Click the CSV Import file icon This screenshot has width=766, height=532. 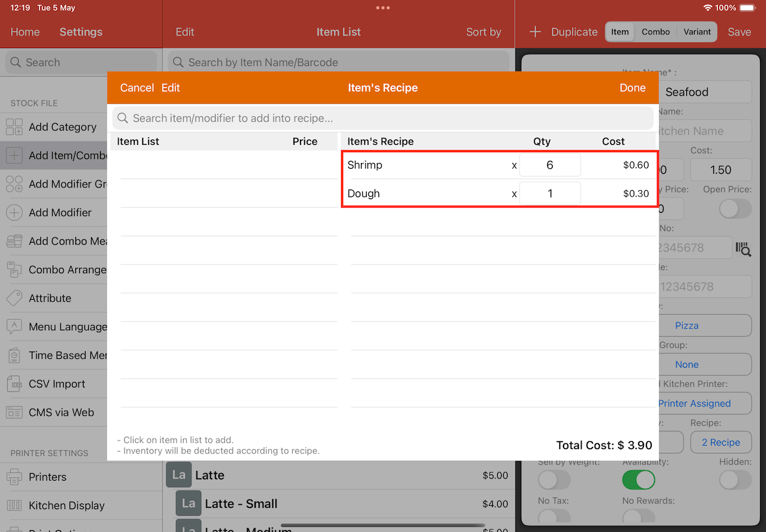pyautogui.click(x=14, y=384)
